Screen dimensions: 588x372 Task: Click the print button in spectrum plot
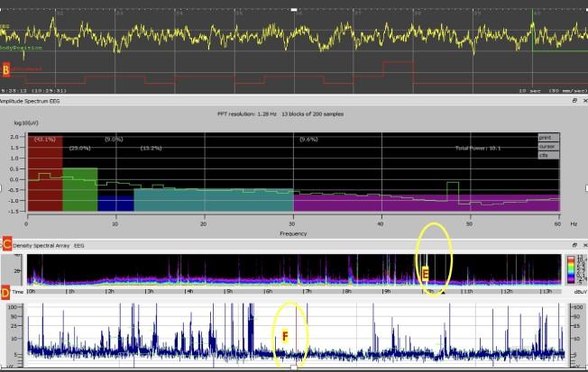(548, 138)
